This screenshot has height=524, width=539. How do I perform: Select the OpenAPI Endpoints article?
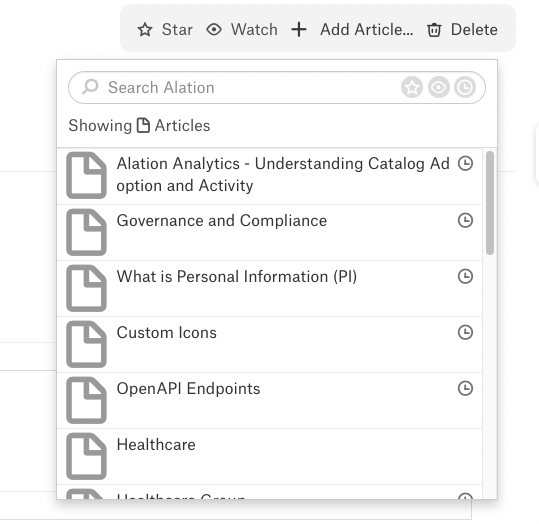click(270, 401)
